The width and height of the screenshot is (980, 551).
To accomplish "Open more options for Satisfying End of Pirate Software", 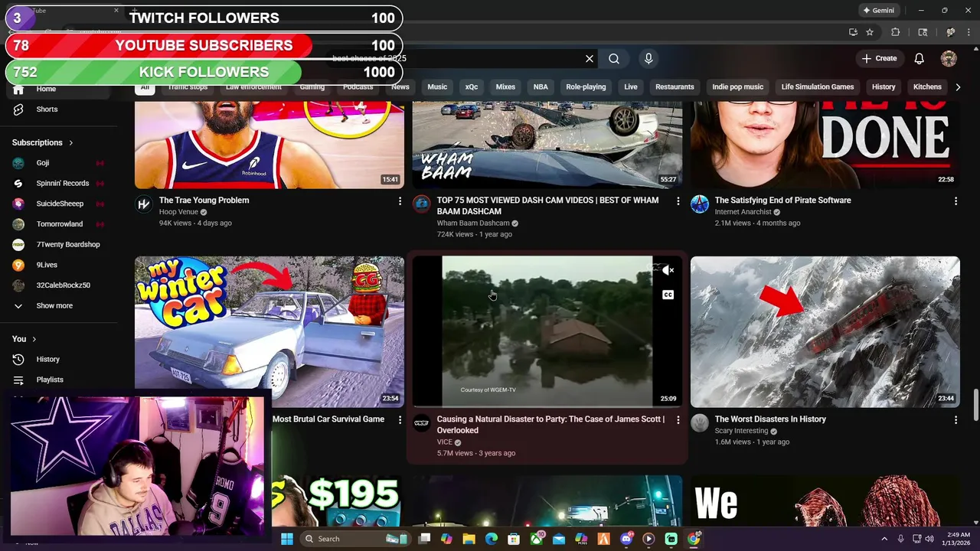I will click(x=955, y=201).
